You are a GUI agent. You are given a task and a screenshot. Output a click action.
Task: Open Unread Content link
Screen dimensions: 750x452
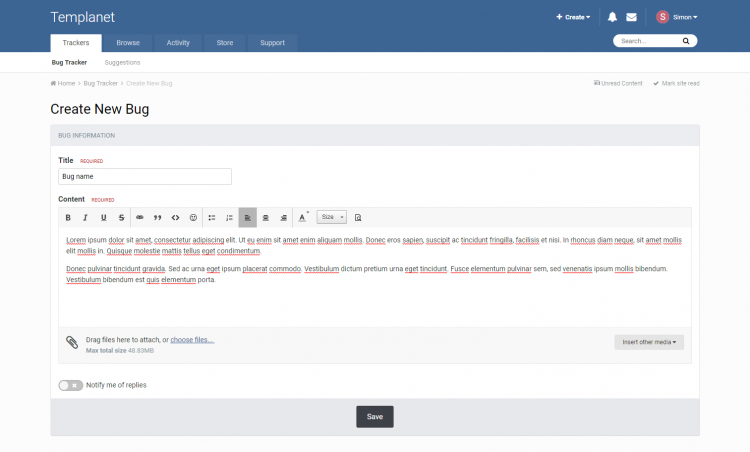(x=618, y=83)
